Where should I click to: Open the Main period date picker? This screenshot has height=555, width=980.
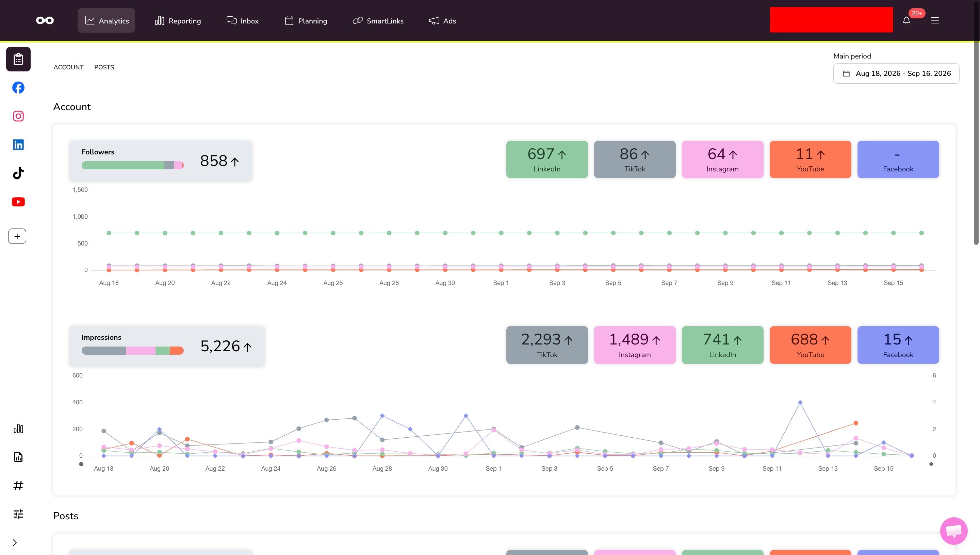896,73
